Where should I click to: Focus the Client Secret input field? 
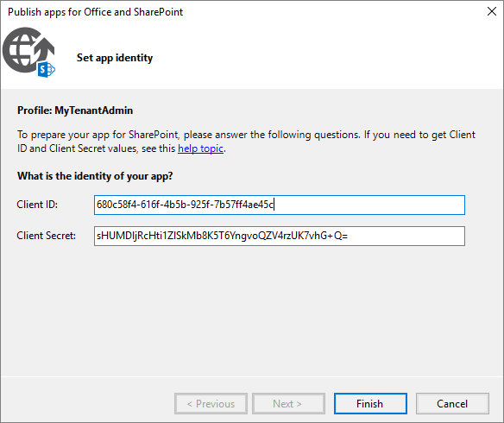280,236
